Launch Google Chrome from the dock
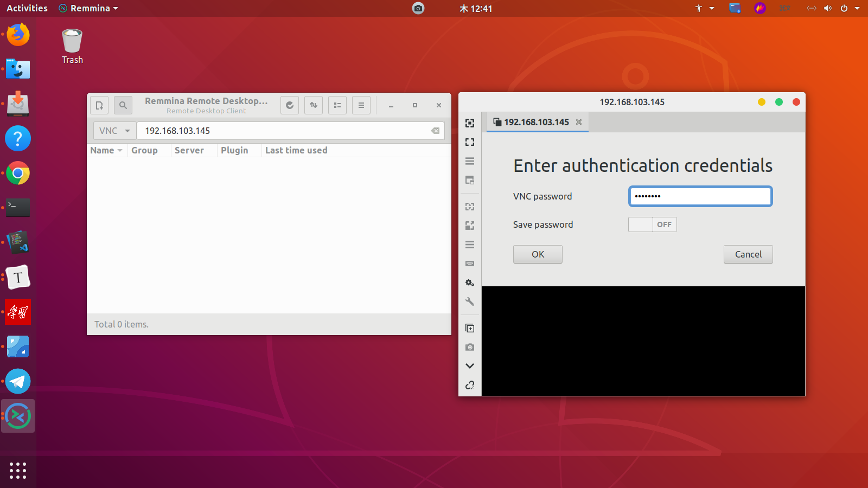 pos(18,174)
